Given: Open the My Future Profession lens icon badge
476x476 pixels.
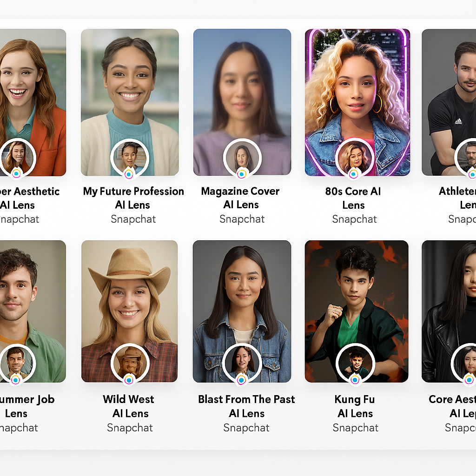Looking at the screenshot, I should (x=130, y=158).
